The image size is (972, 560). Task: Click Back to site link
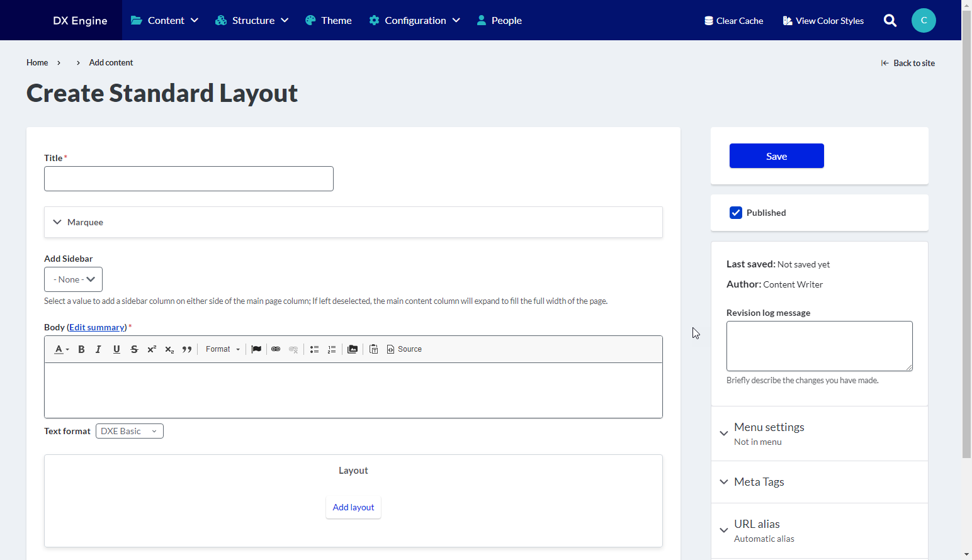point(908,63)
